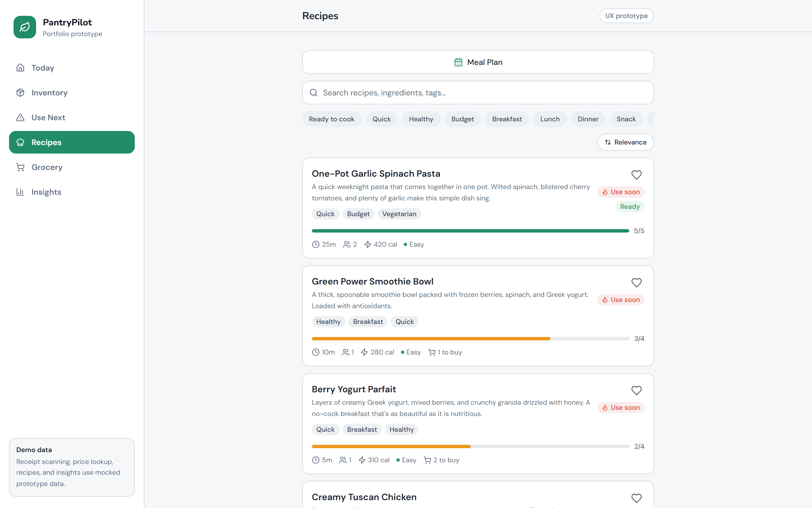Open the Grocery page
The height and width of the screenshot is (508, 812).
72,167
